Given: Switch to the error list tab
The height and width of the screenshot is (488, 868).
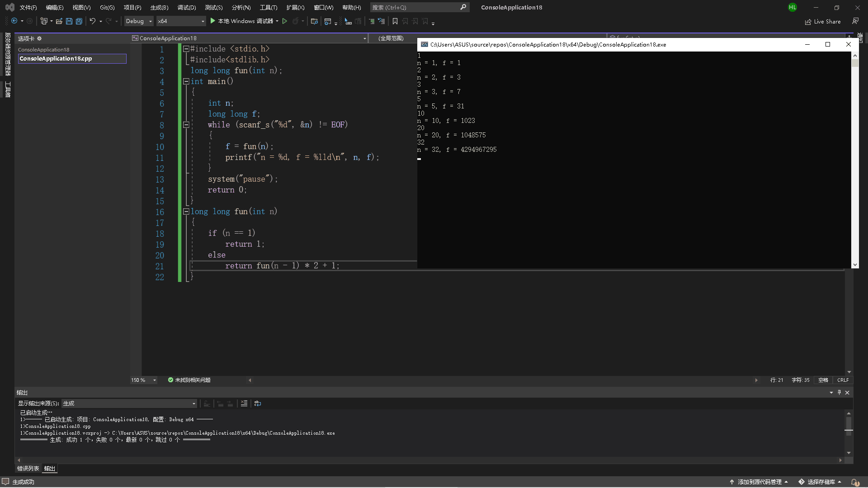Looking at the screenshot, I should tap(28, 469).
